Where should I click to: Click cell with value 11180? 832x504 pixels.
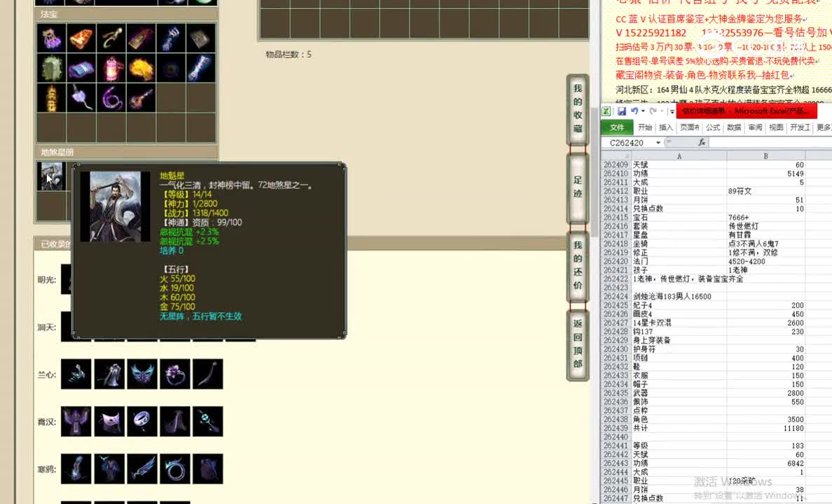click(x=766, y=428)
